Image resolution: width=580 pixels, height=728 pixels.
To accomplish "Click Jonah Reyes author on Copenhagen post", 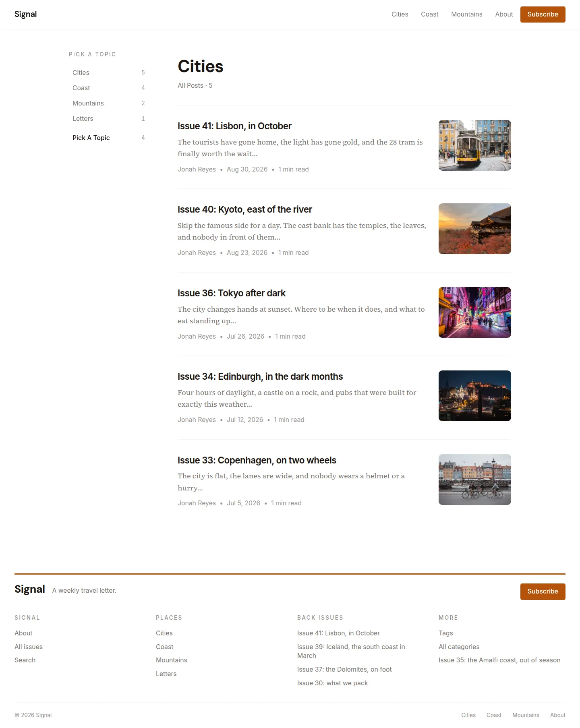I will [x=197, y=503].
